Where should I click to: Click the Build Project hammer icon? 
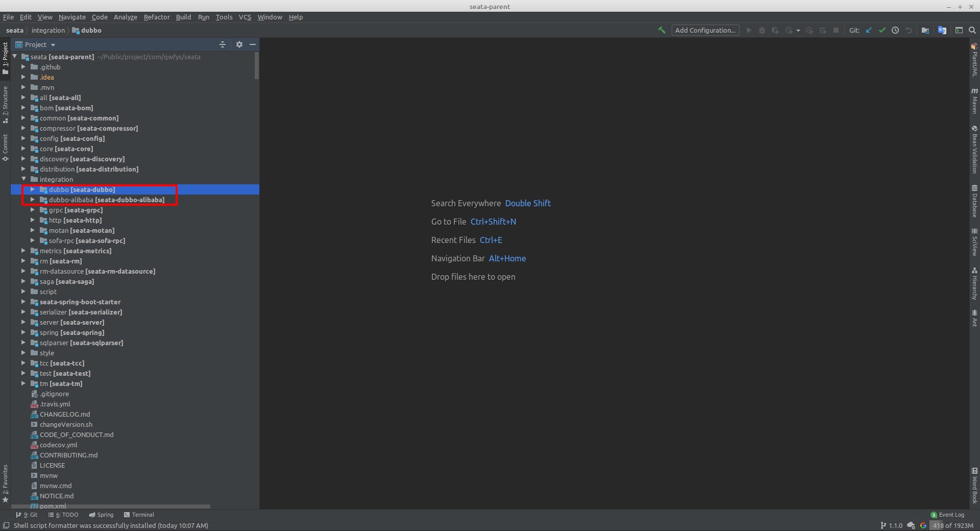click(661, 30)
